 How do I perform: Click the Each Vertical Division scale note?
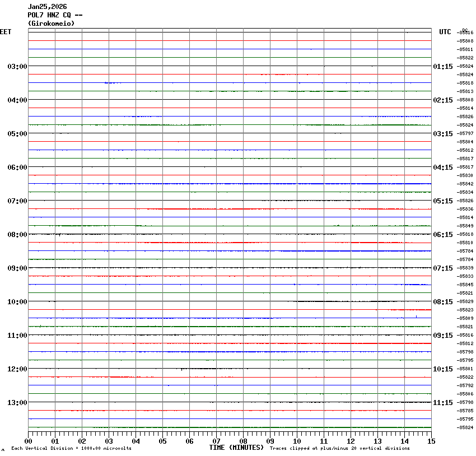tap(71, 448)
